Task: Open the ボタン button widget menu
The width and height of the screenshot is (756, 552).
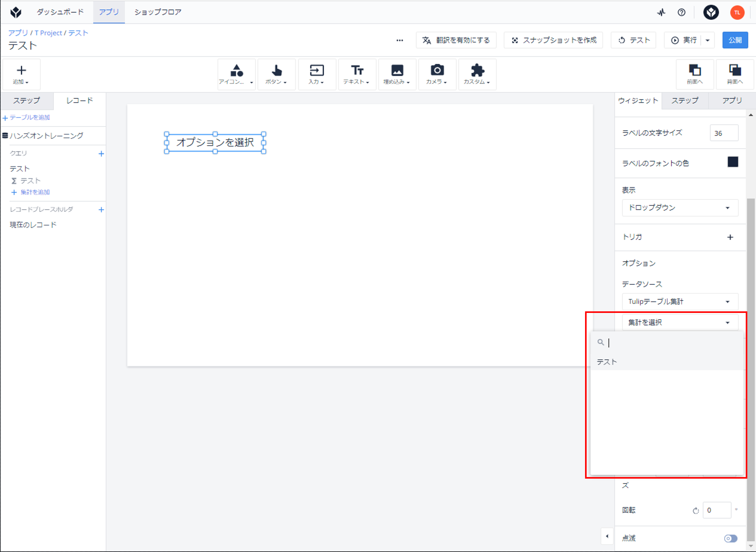Action: coord(277,74)
